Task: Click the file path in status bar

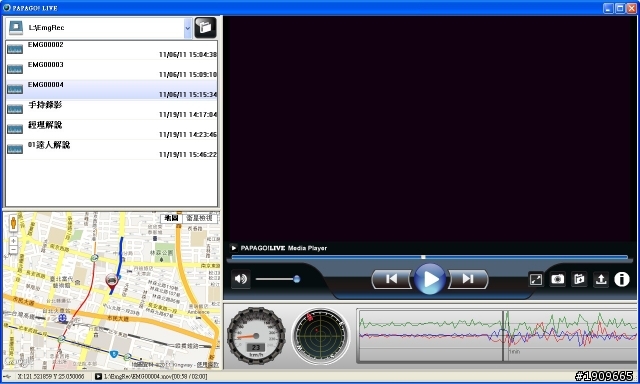Action: pyautogui.click(x=156, y=376)
